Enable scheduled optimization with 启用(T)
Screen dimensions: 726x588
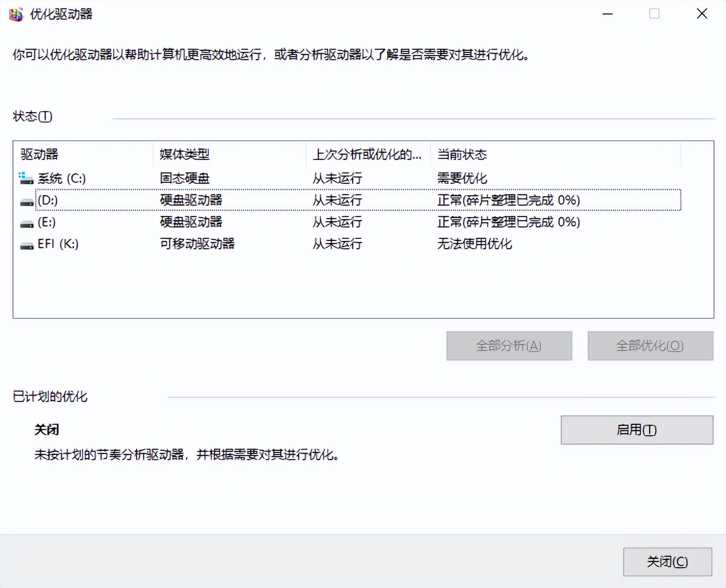tap(636, 430)
